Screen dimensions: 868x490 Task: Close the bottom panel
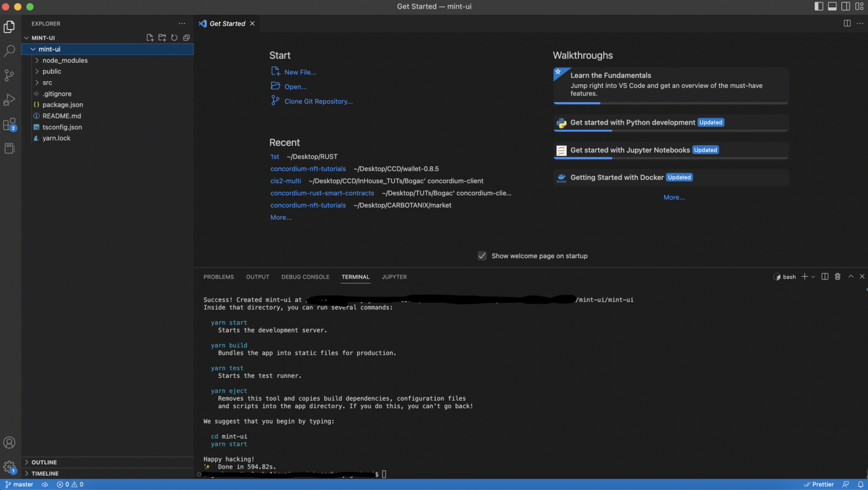click(861, 277)
